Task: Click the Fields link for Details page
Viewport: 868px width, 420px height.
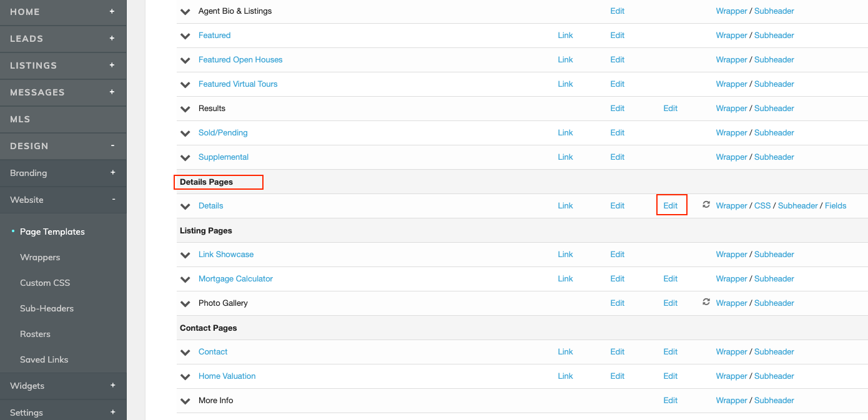Action: tap(836, 205)
